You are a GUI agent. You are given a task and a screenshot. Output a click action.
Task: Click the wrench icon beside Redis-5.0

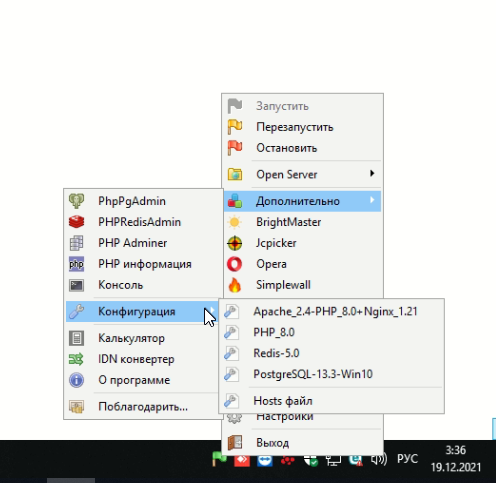pos(231,353)
